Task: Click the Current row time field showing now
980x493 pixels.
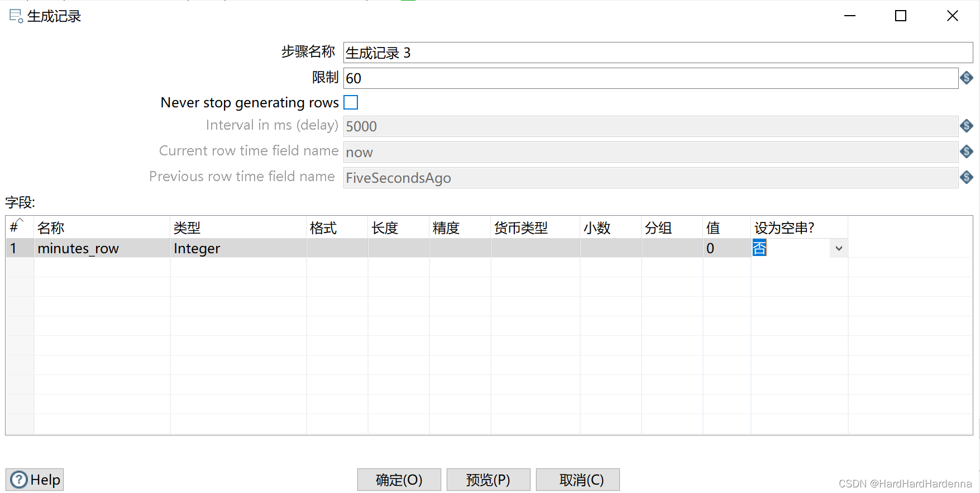Action: tap(651, 152)
